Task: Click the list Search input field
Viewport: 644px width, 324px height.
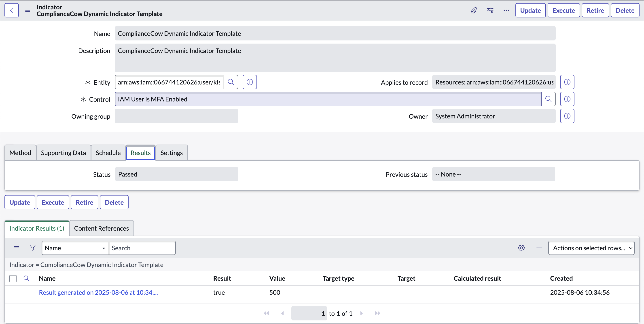Action: coord(142,248)
